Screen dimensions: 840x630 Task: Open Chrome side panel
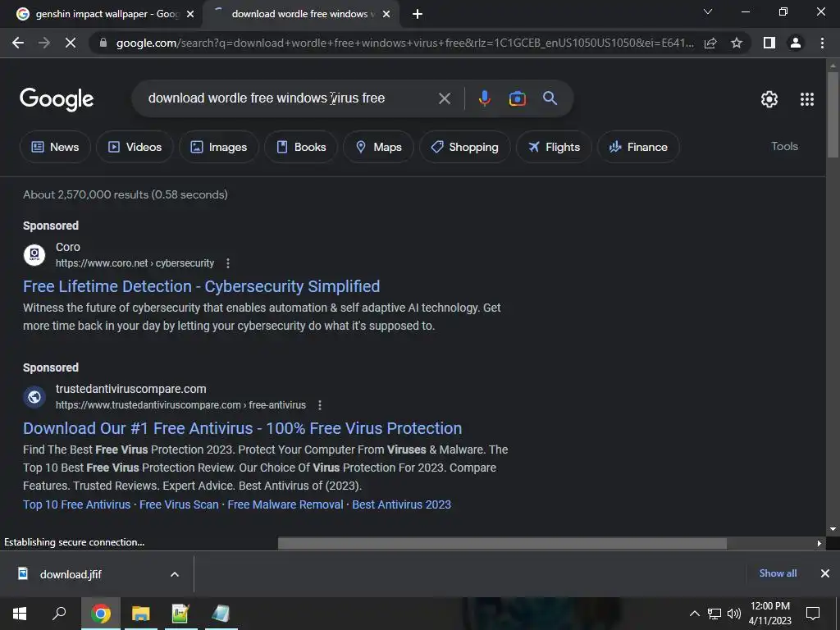769,43
